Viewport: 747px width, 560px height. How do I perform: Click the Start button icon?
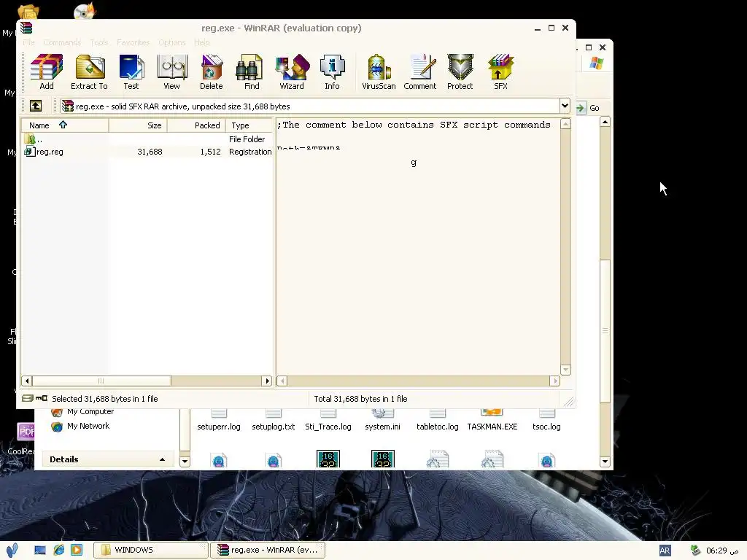click(x=12, y=551)
